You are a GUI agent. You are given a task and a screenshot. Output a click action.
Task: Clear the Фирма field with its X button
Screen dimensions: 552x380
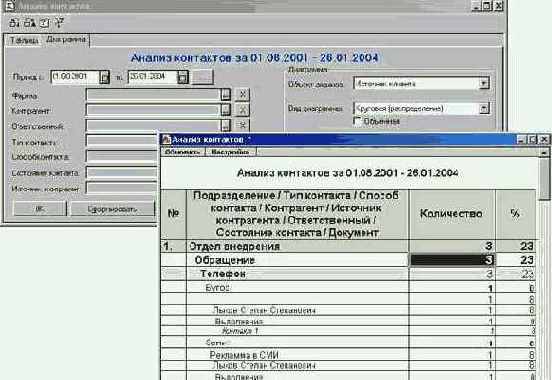(242, 94)
